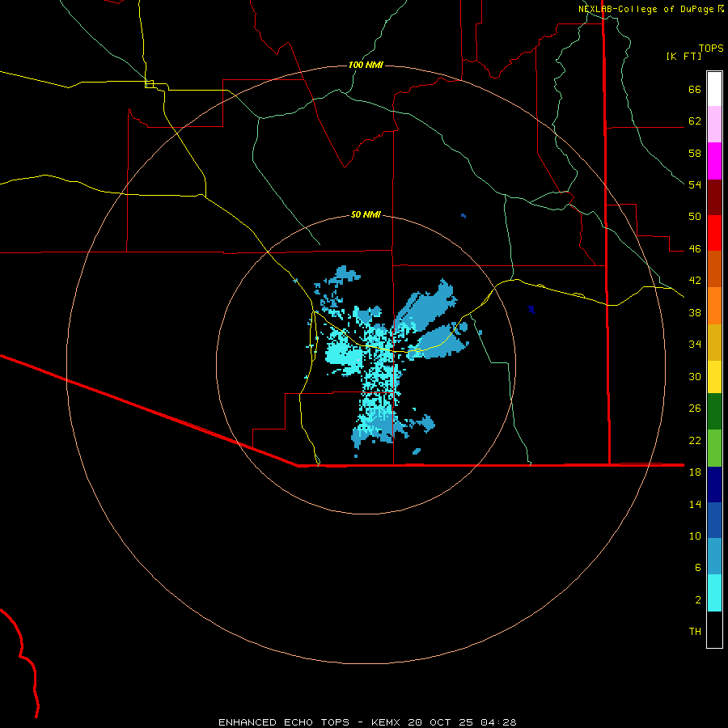Click the light pink legend swatch
The image size is (728, 728).
[x=714, y=125]
